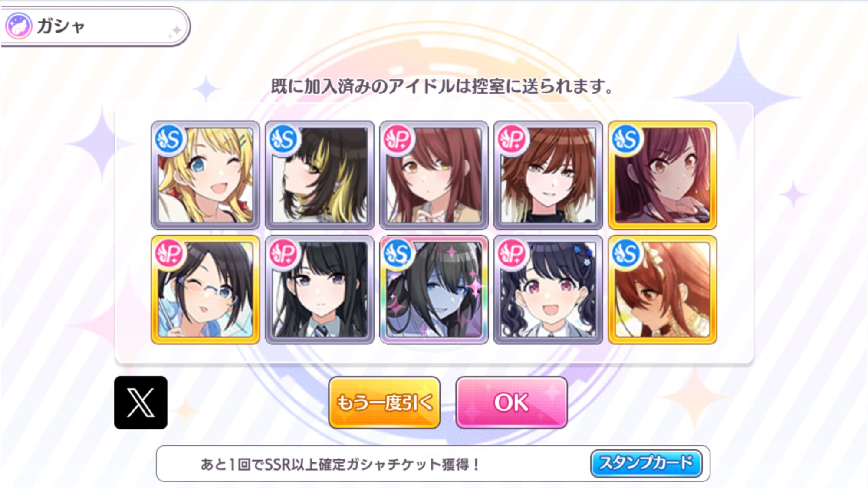868x488 pixels.
Task: Click the X share icon
Action: click(141, 403)
